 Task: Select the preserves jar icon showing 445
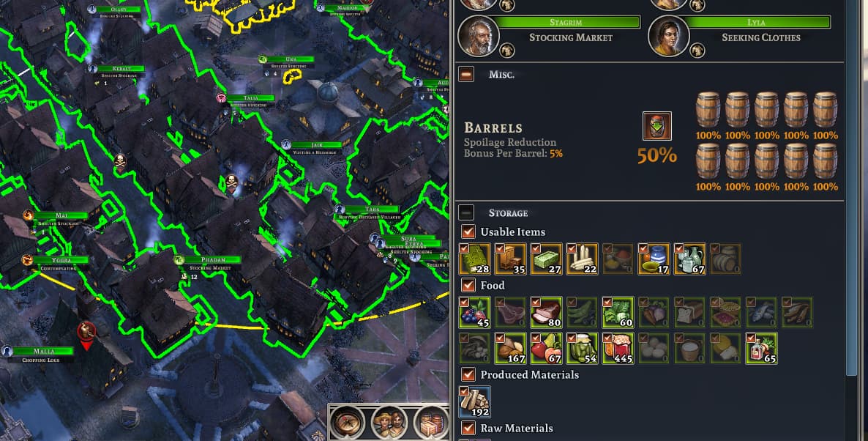[618, 348]
